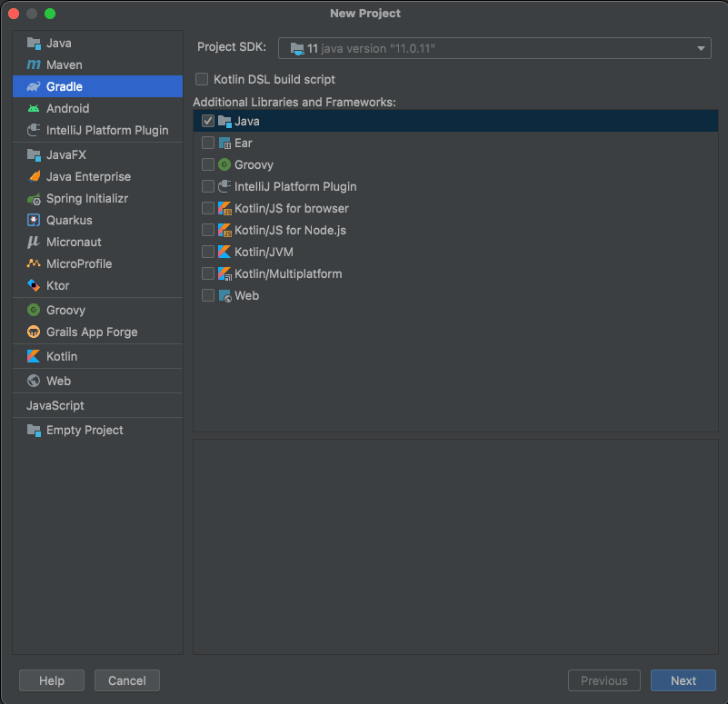Click the Kotlin/Multiplatform icon
Screen dimensions: 728x704
(224, 273)
